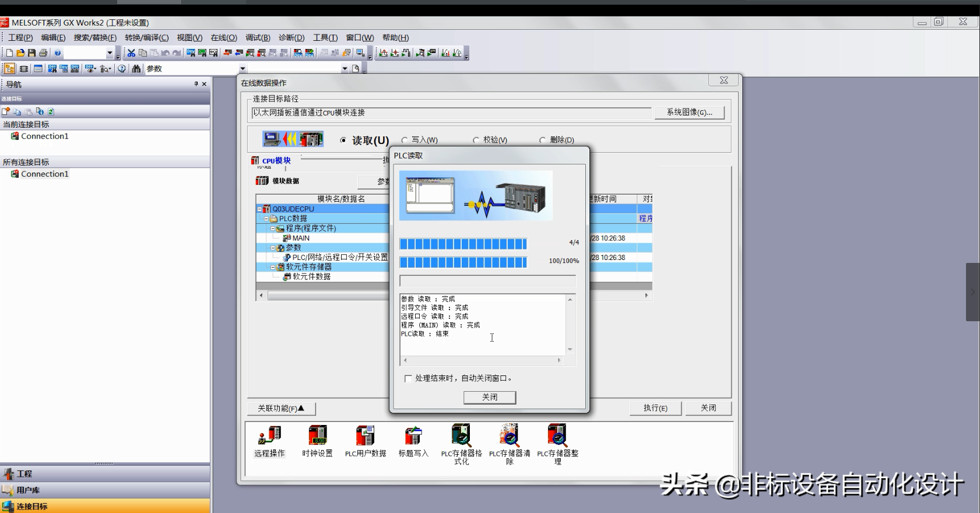
Task: Click the binoculars Find icon
Action: click(x=136, y=69)
